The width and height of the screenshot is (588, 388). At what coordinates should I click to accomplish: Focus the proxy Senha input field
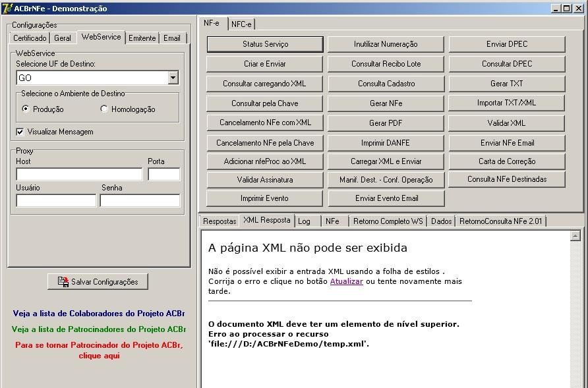[140, 200]
